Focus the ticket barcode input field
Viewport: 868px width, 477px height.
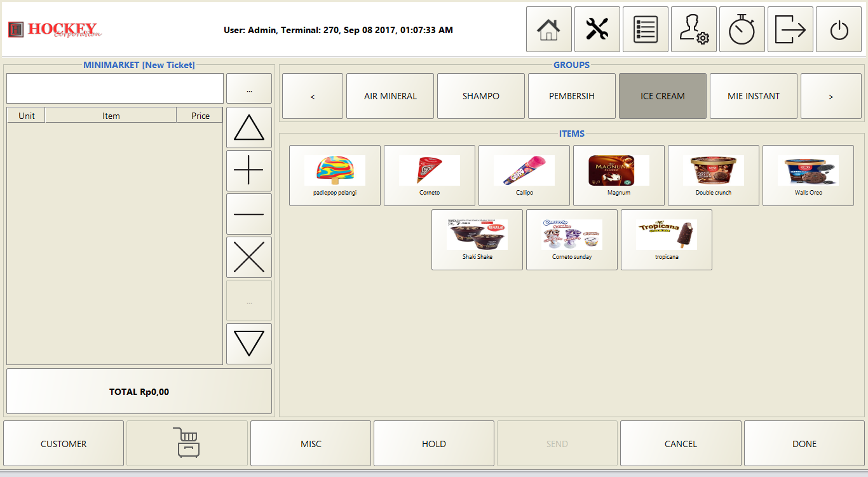coord(115,88)
